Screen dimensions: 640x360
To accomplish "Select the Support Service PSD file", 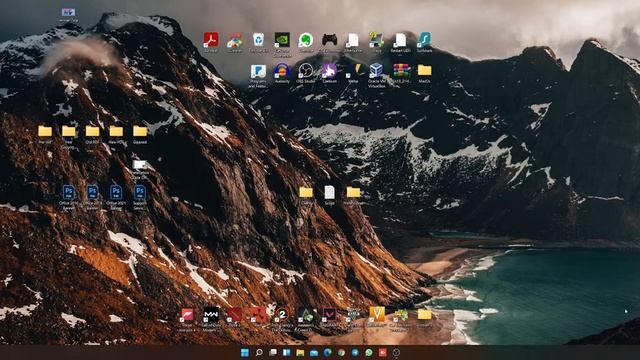I will pos(140,193).
